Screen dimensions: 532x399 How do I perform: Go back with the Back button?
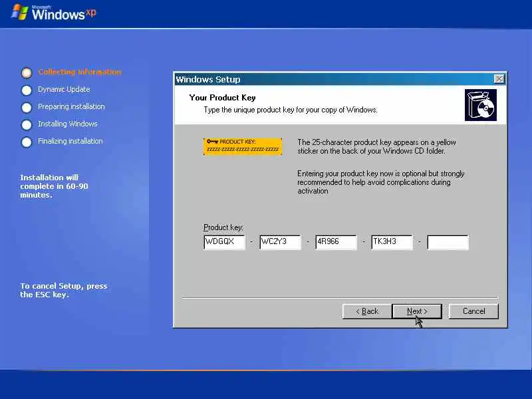367,311
